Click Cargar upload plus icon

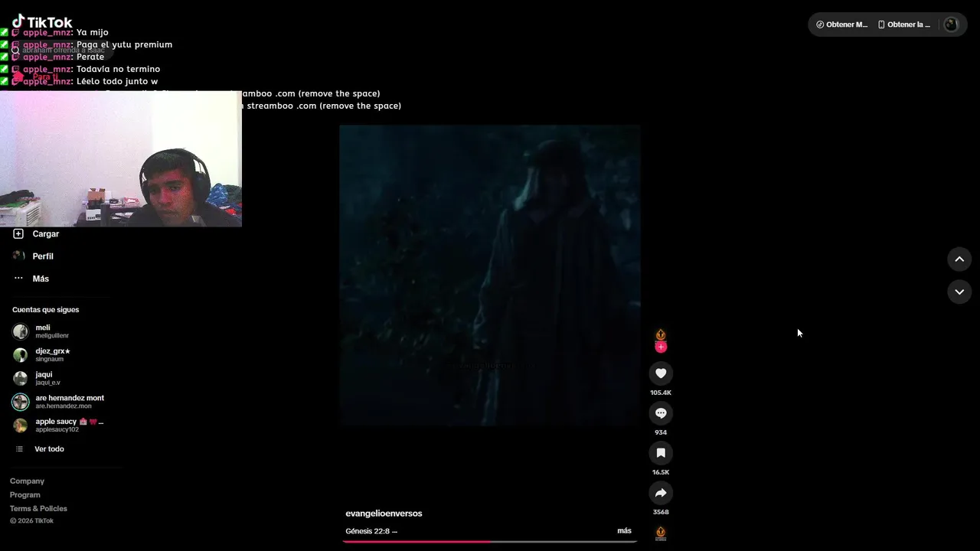coord(18,233)
